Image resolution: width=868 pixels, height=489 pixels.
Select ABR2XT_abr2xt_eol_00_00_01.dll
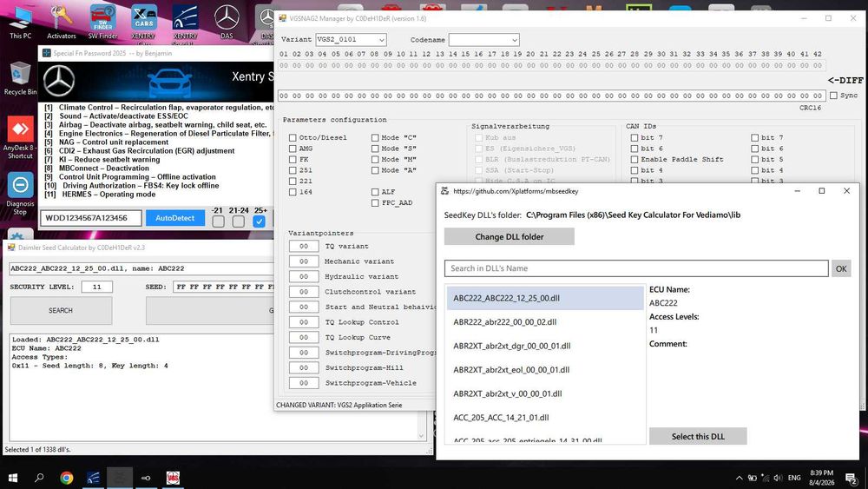pyautogui.click(x=545, y=369)
